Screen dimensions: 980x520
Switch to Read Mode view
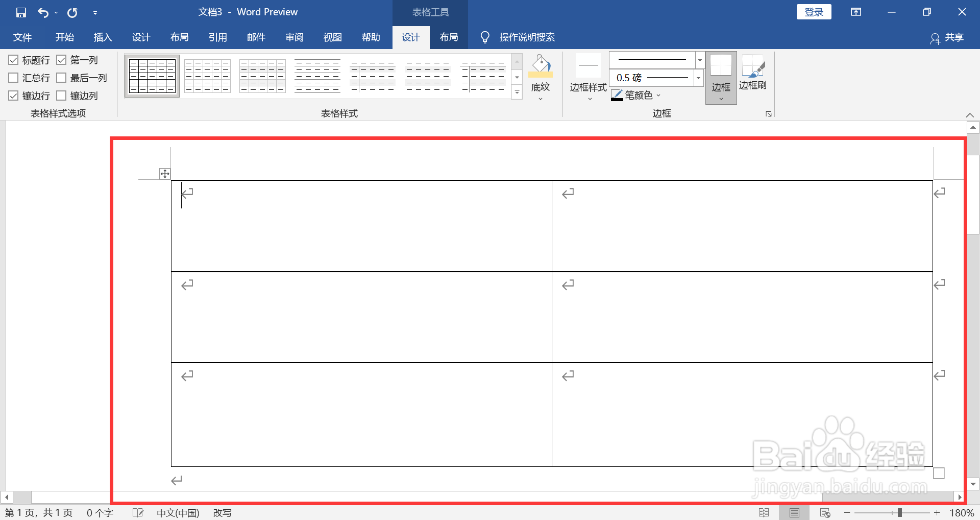pos(764,512)
